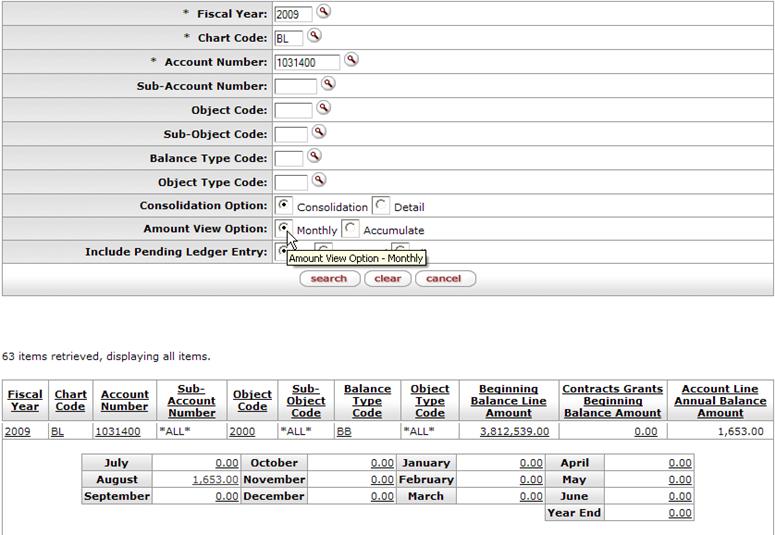This screenshot has height=535, width=775.
Task: Sort by Account Line Annual Balance header
Action: [x=720, y=401]
